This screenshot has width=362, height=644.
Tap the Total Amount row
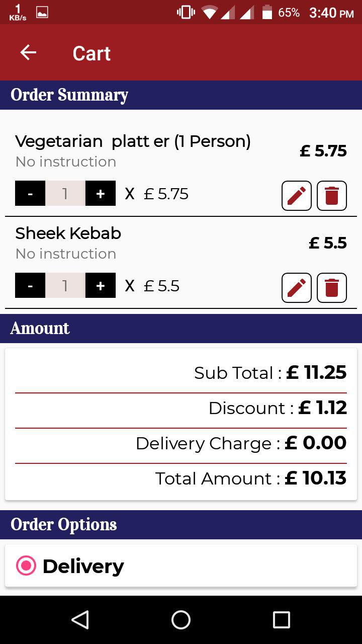coord(250,478)
